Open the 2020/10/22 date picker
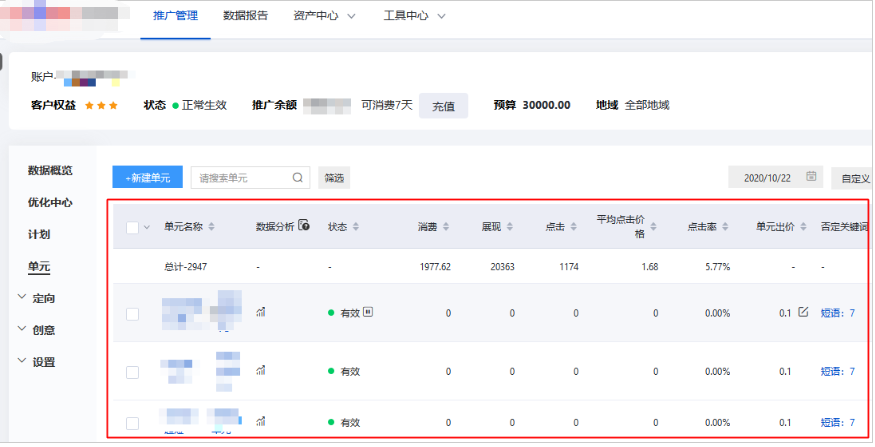Viewport: 875px width, 447px height. click(775, 177)
